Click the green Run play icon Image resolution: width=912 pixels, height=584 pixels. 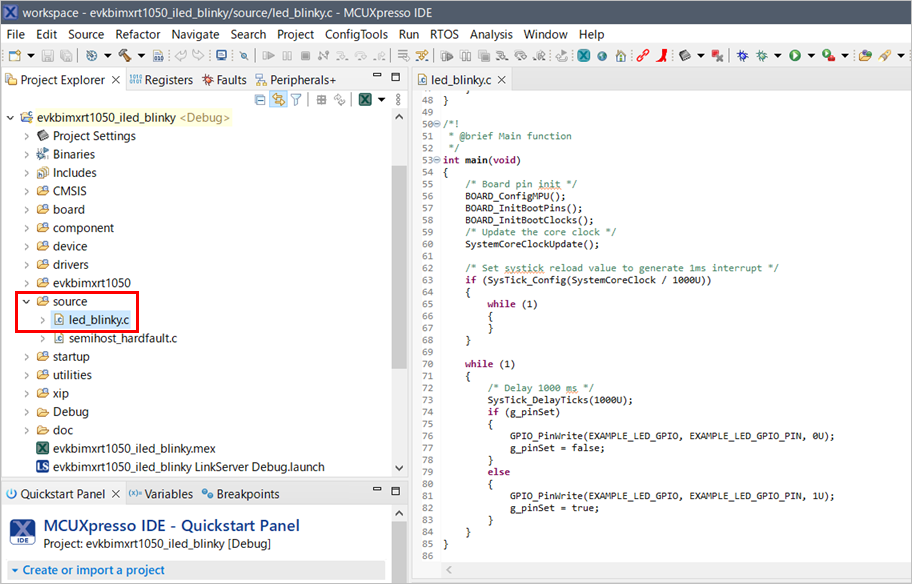[x=795, y=56]
